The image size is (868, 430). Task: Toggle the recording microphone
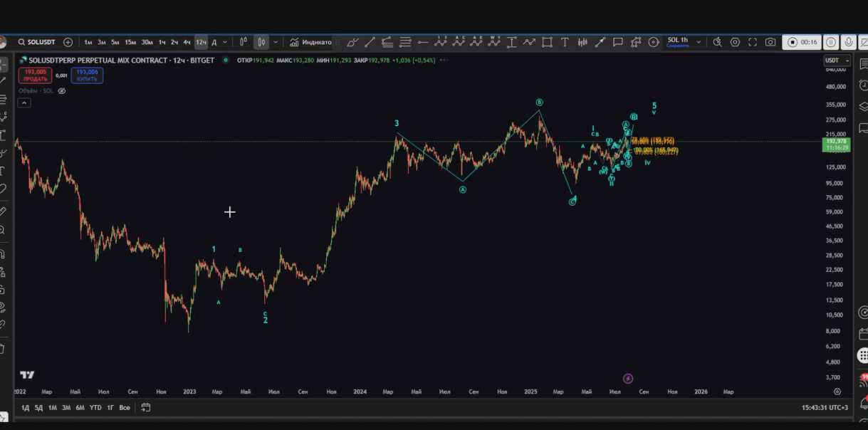(847, 42)
